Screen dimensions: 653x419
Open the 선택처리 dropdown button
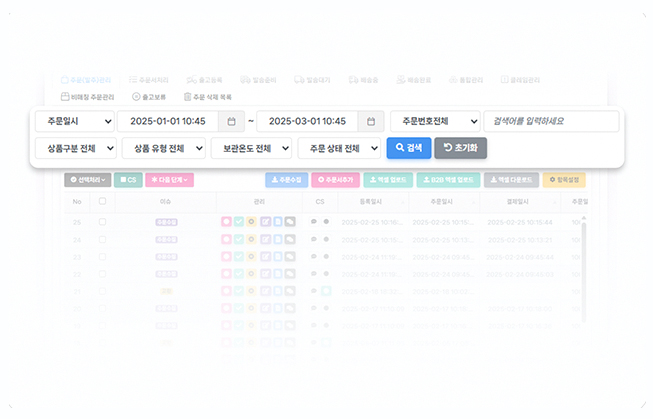pyautogui.click(x=87, y=180)
